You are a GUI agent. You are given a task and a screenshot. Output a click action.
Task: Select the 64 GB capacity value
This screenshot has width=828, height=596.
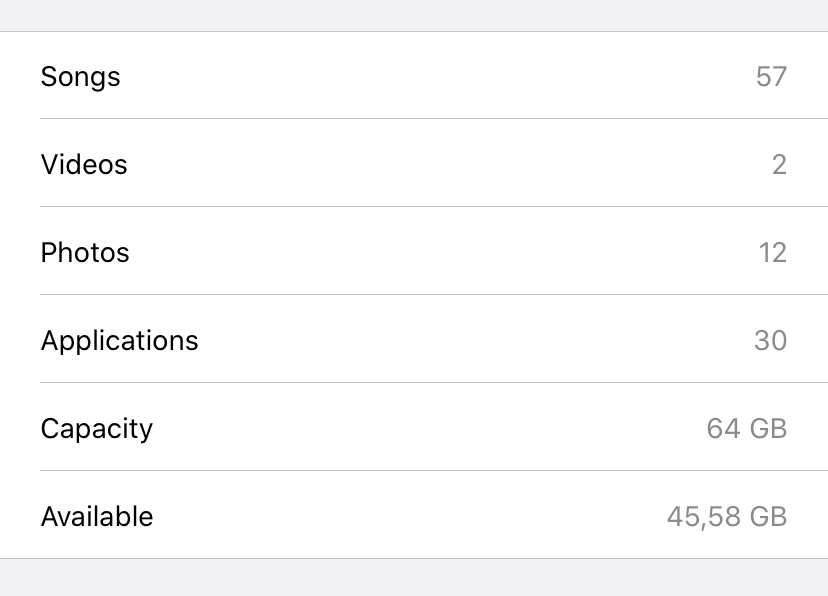pos(746,429)
